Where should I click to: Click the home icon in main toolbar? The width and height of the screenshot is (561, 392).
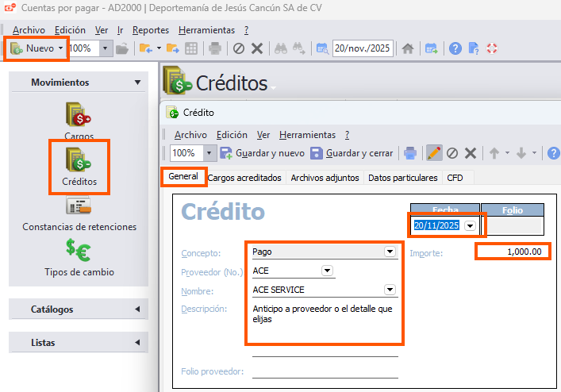(x=408, y=48)
